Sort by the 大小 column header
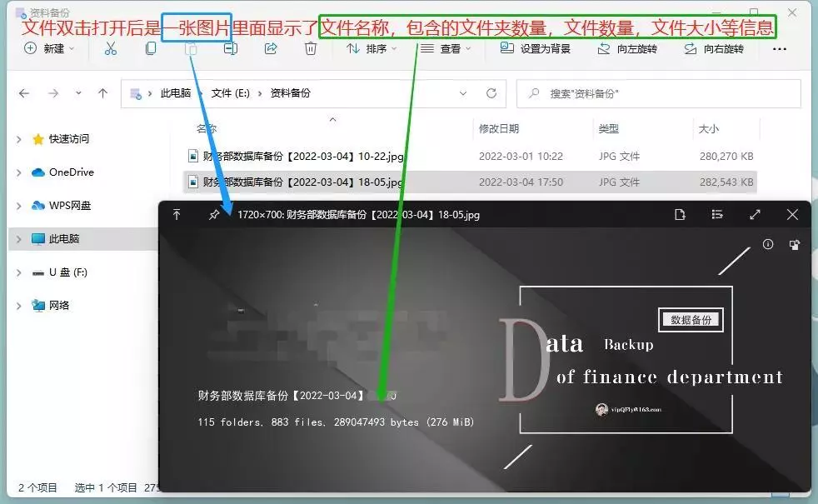The width and height of the screenshot is (818, 504). pos(708,128)
